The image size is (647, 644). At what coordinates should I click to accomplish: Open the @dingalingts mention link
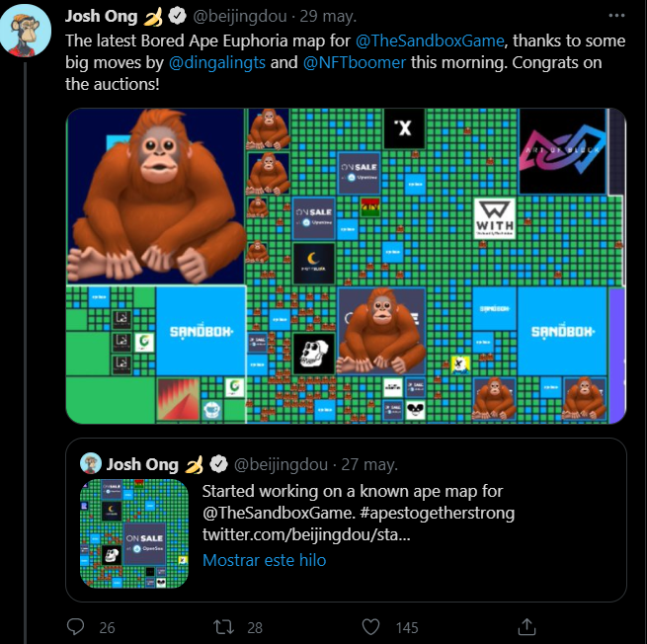pyautogui.click(x=217, y=62)
